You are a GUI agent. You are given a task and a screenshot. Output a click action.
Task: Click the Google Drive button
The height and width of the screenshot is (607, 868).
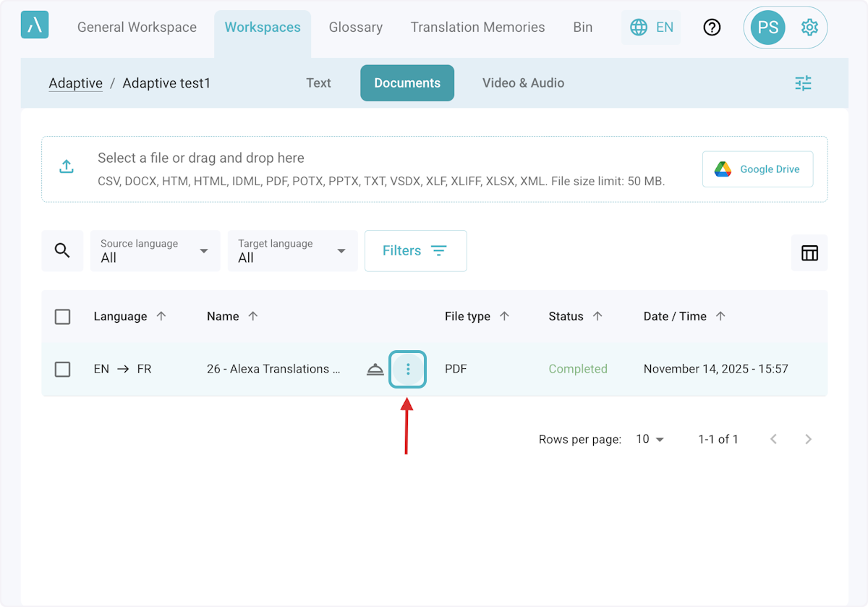click(757, 169)
